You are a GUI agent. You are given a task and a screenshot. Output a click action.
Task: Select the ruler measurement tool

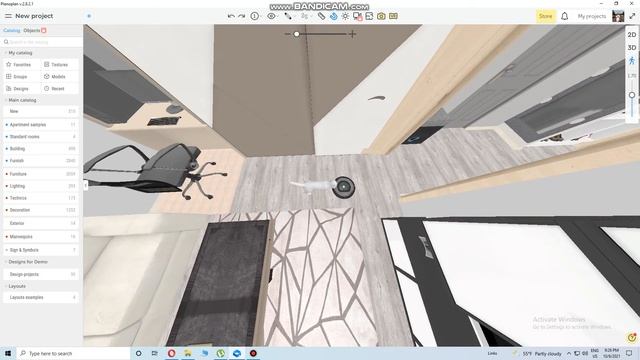point(321,16)
